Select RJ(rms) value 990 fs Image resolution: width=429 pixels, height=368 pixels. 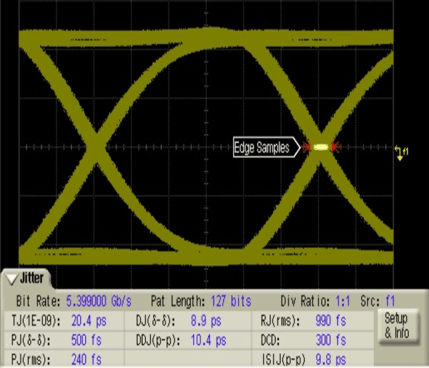pyautogui.click(x=331, y=321)
